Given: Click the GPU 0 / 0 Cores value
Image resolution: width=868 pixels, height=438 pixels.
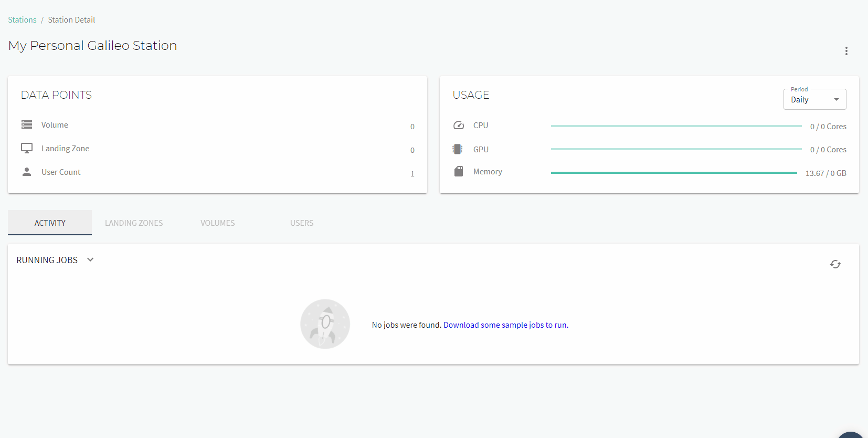Looking at the screenshot, I should click(x=828, y=150).
